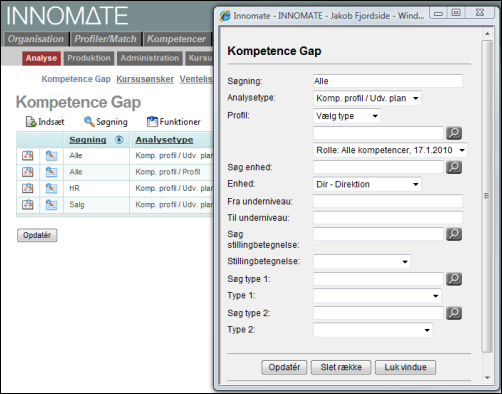Image resolution: width=502 pixels, height=394 pixels.
Task: Sort by the Analysetype column header
Action: (x=164, y=140)
